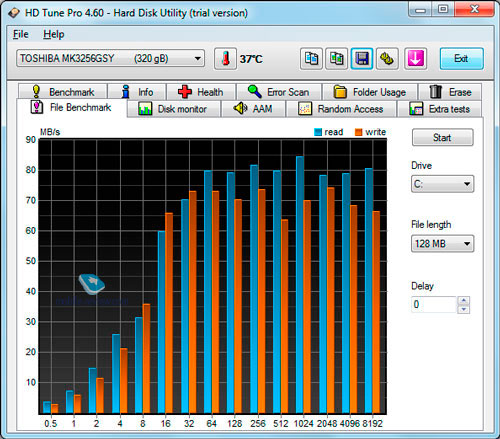Click the thermometer temperature icon
This screenshot has width=500, height=439.
pyautogui.click(x=226, y=59)
